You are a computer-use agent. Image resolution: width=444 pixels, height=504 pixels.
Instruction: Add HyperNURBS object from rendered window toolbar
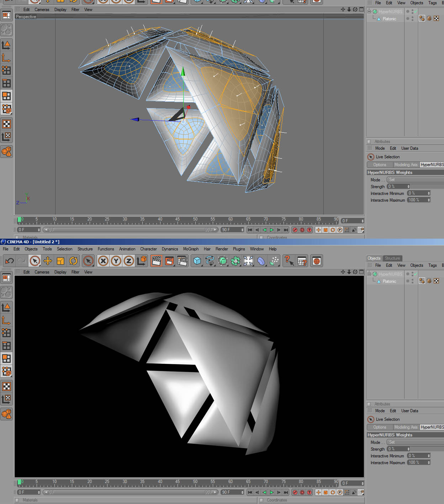(x=223, y=261)
